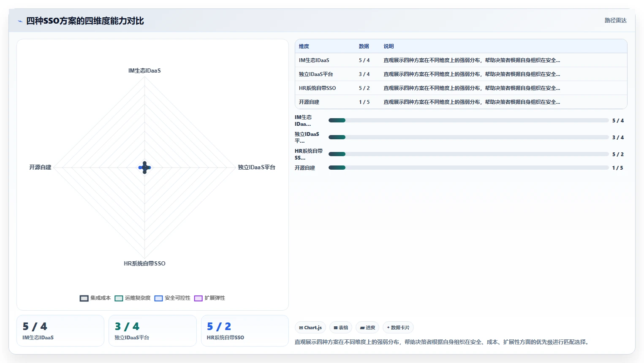Click the 开源自建 radar axis label
Viewport: 644px width, 363px height.
[x=40, y=168]
